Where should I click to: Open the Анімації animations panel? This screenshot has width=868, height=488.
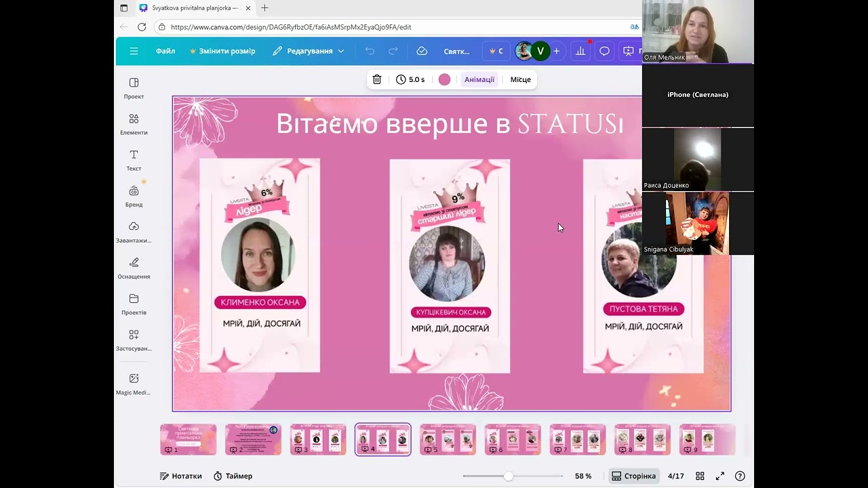click(479, 79)
